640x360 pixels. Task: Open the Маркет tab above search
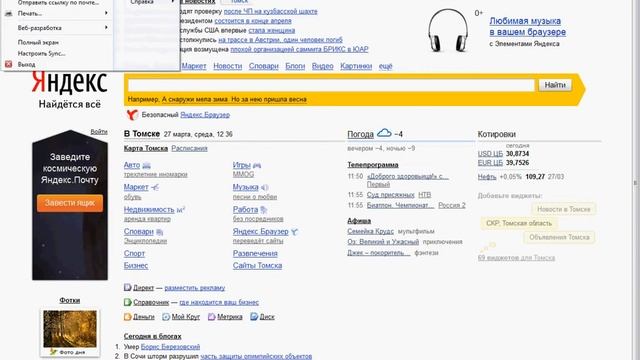(x=194, y=66)
